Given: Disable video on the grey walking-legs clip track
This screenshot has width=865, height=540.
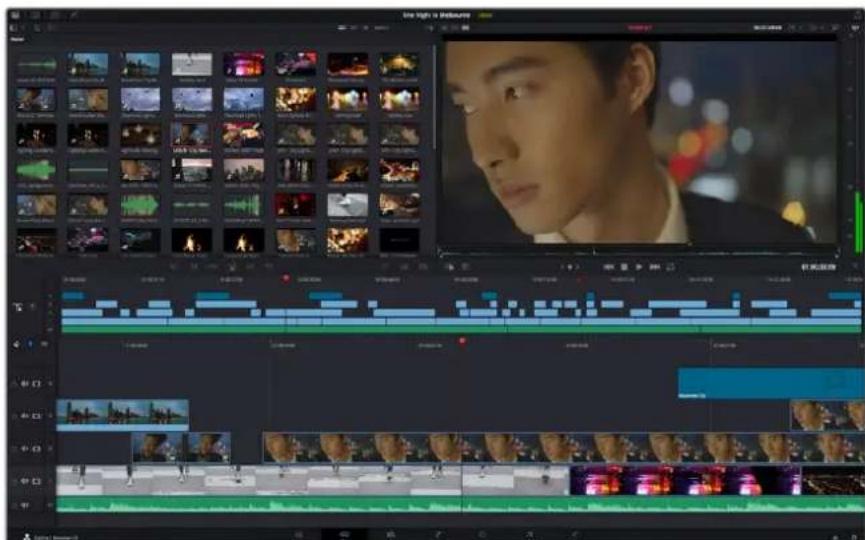Looking at the screenshot, I should [x=36, y=482].
